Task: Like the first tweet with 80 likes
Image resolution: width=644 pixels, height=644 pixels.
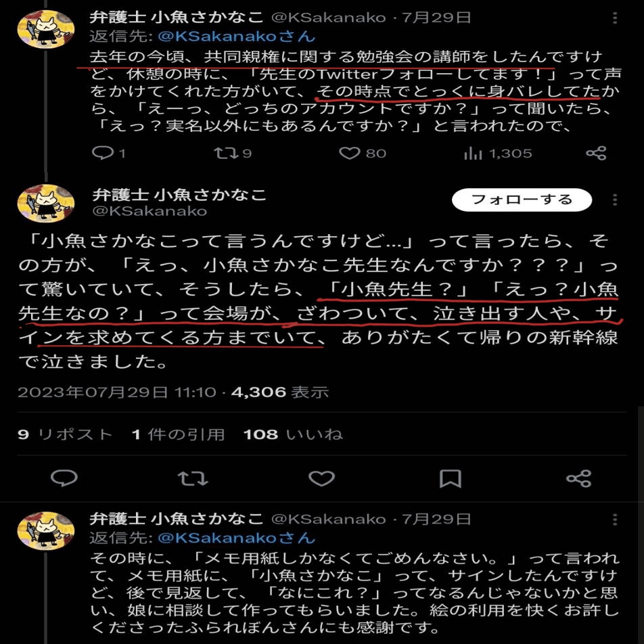Action: point(350,153)
